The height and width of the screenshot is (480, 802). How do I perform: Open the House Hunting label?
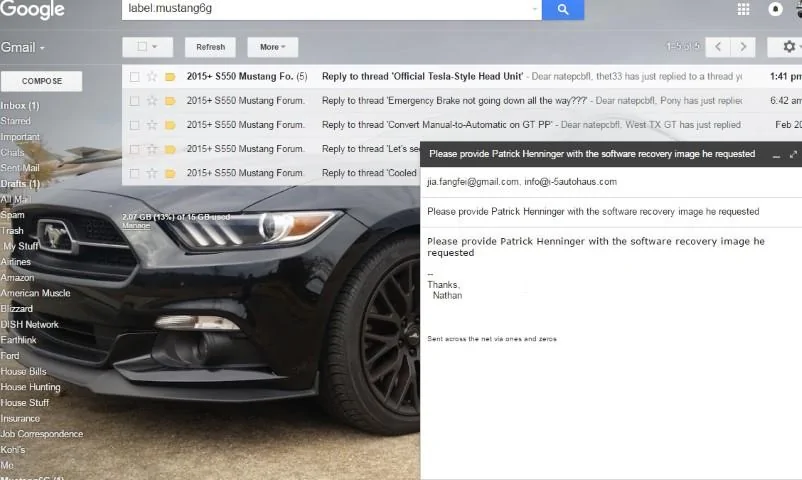[30, 387]
